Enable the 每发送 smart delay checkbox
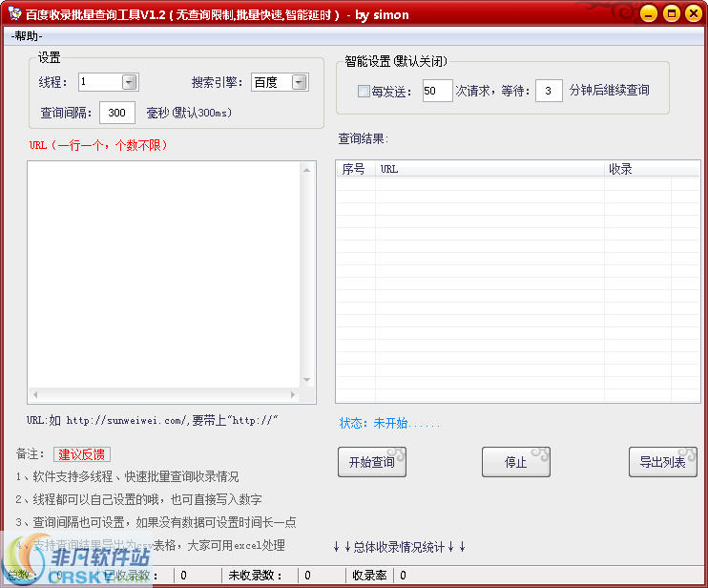708x588 pixels. (x=364, y=92)
